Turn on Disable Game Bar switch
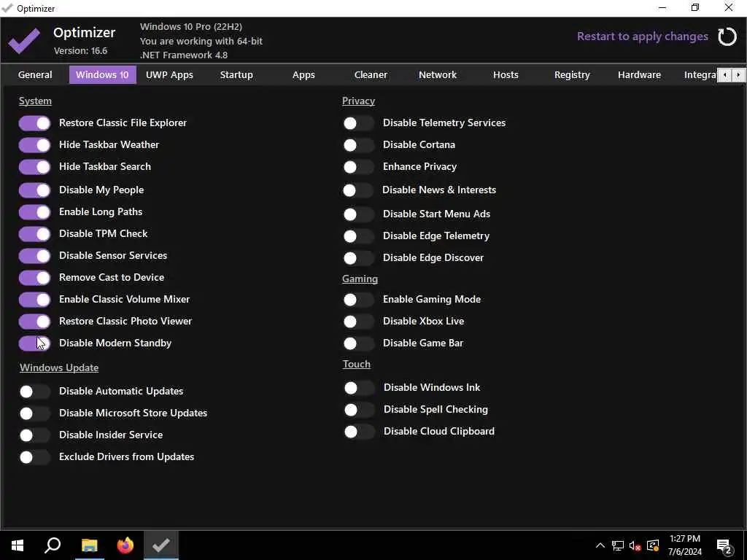Screen dimensions: 747x560 [x=358, y=343]
